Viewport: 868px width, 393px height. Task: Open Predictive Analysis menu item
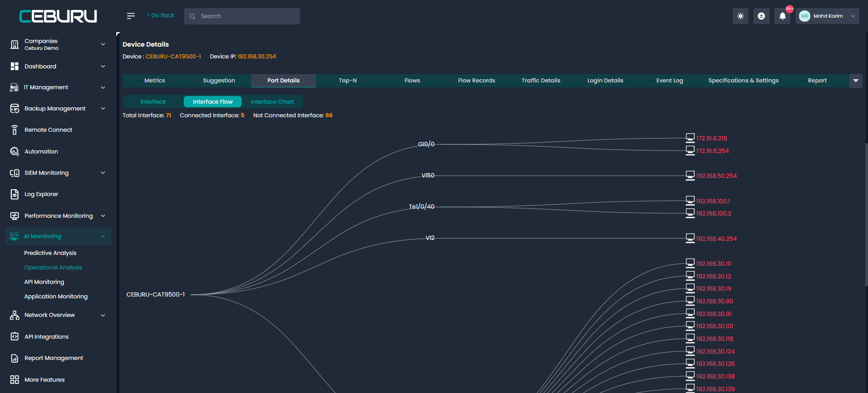coord(50,253)
